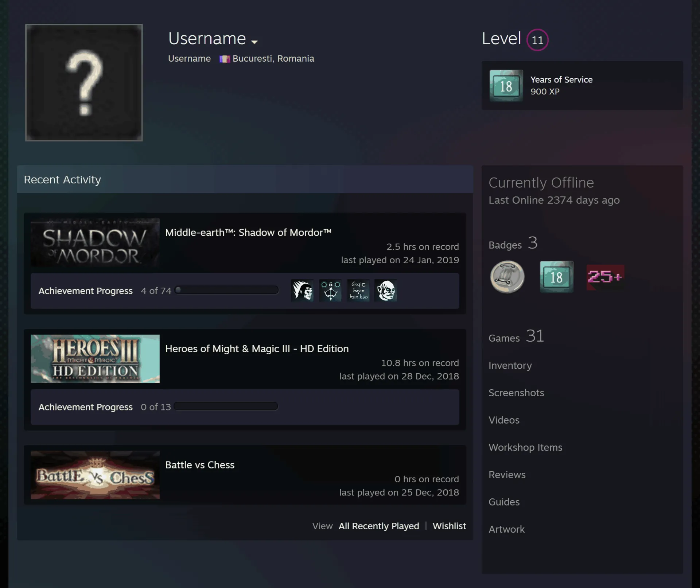Click the 18 years badge in Badges
Viewport: 700px width, 588px height.
(556, 277)
